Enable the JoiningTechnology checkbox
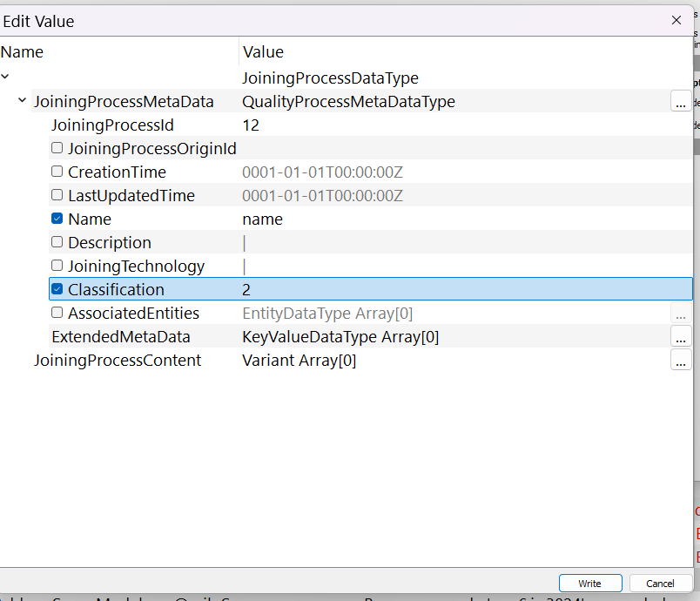 click(57, 267)
